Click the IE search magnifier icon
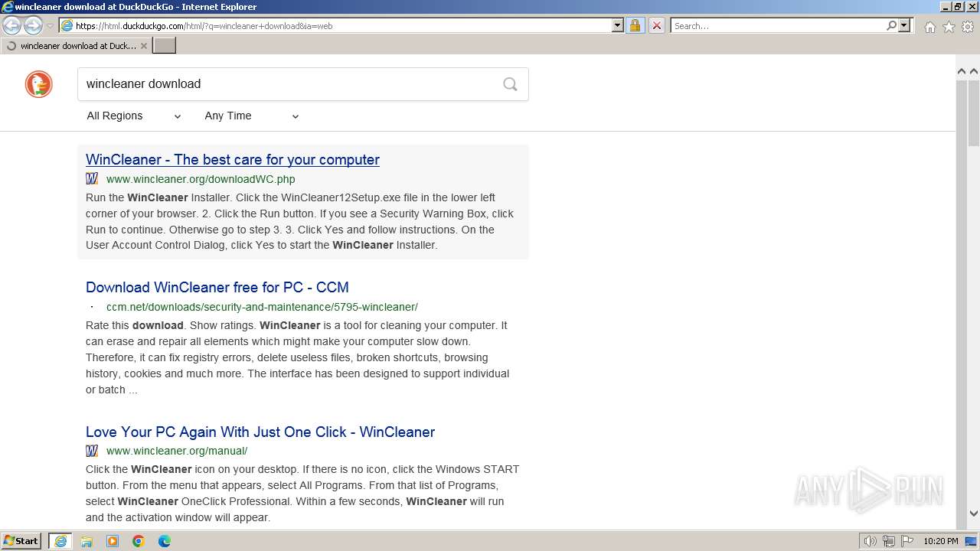980x551 pixels. click(891, 25)
